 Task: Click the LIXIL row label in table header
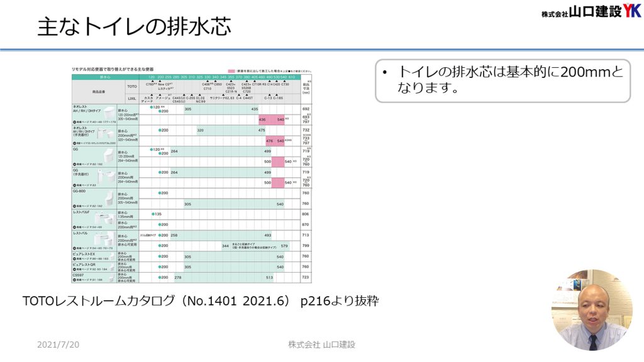132,99
